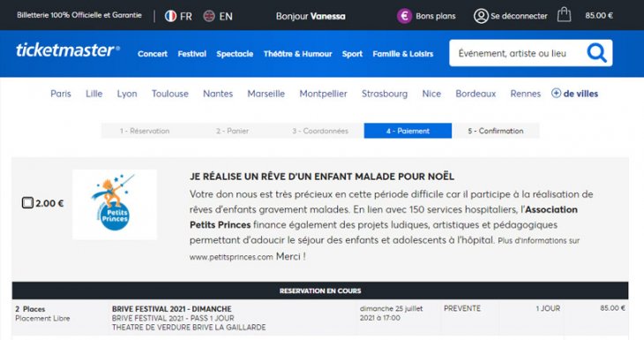
Task: Select the Marseille city link
Action: tap(266, 94)
